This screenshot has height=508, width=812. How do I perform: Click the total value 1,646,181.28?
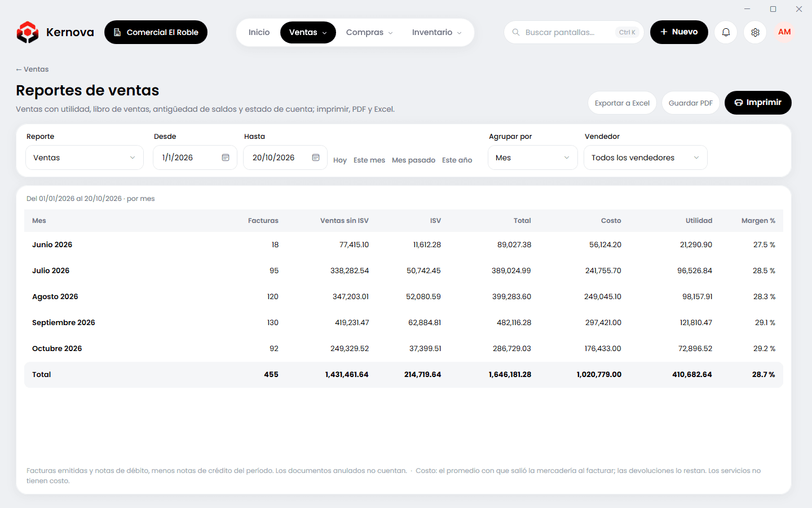[x=510, y=375]
